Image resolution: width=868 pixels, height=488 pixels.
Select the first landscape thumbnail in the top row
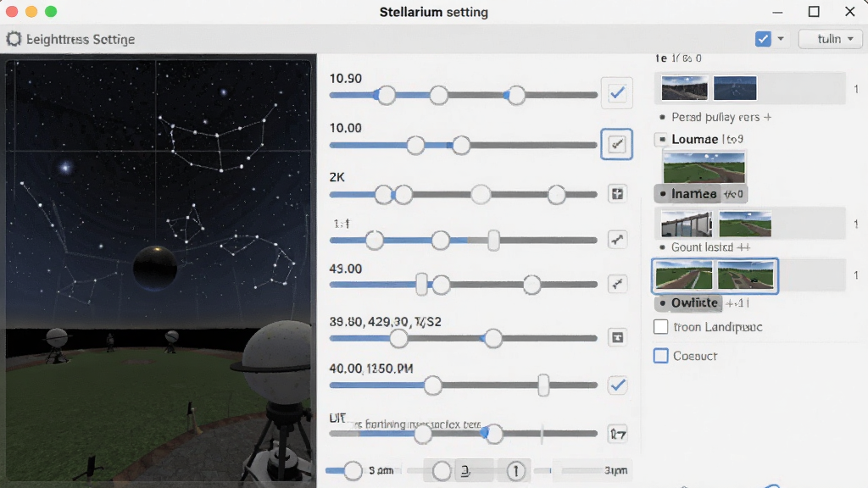coord(684,88)
